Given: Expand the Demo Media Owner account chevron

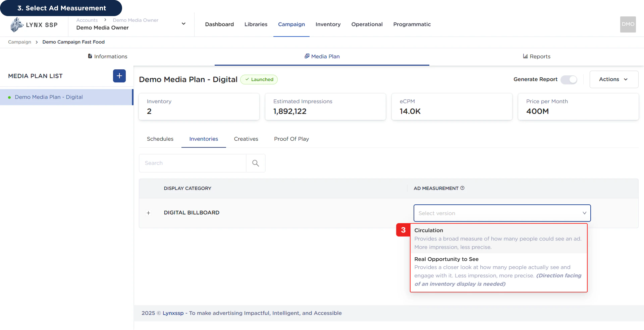Looking at the screenshot, I should 183,24.
